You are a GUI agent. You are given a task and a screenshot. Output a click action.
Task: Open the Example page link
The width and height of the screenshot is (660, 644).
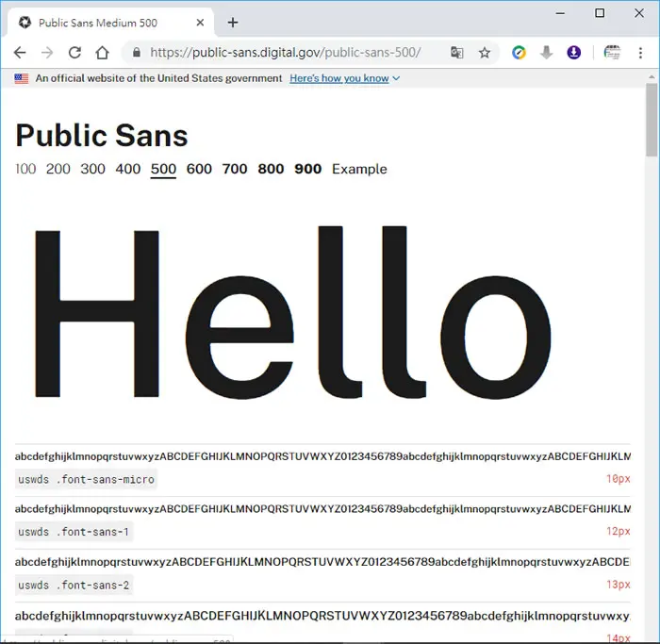[x=359, y=169]
